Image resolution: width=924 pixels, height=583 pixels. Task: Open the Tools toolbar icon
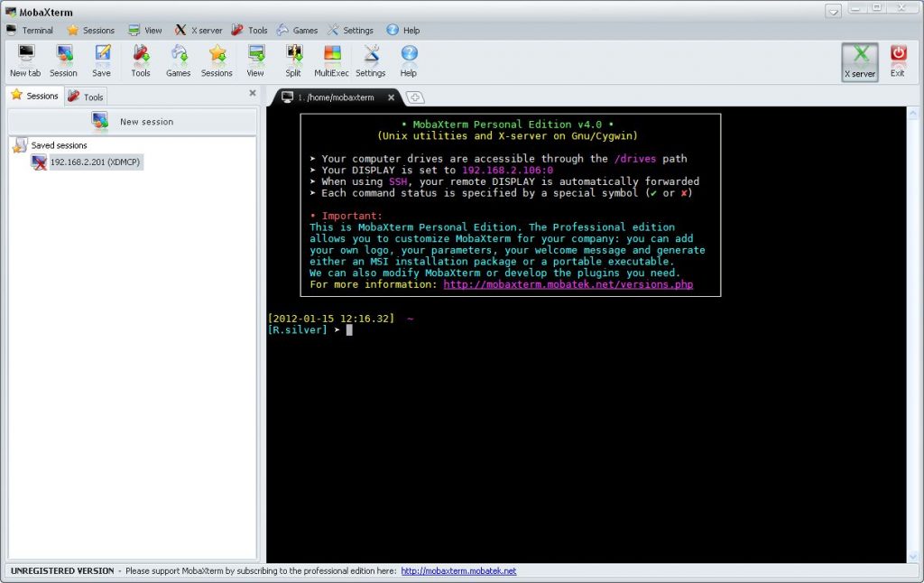point(141,60)
